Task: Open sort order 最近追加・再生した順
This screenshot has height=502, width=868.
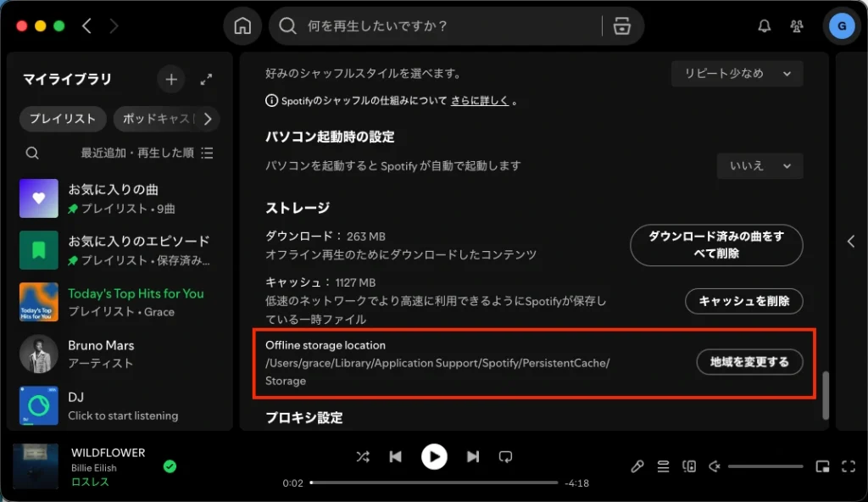Action: [x=137, y=153]
